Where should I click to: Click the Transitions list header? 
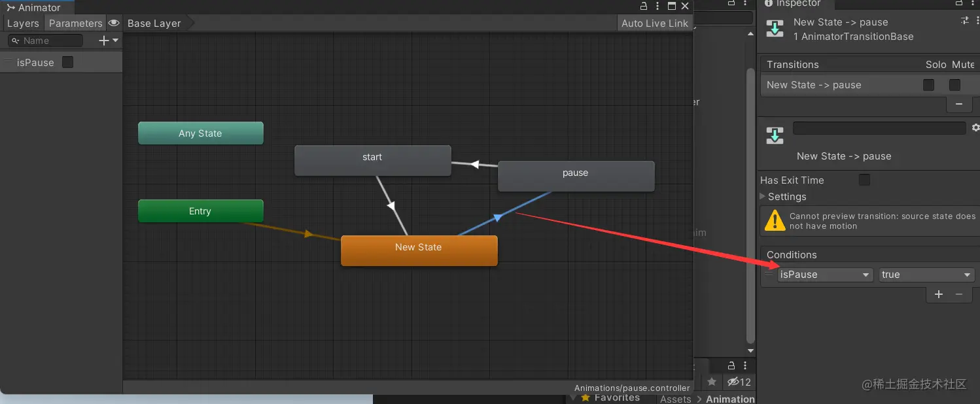(792, 64)
